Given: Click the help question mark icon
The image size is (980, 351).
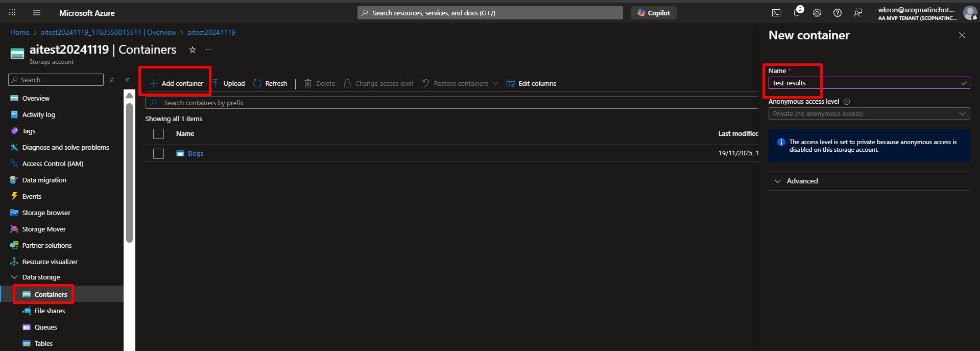Looking at the screenshot, I should [838, 13].
